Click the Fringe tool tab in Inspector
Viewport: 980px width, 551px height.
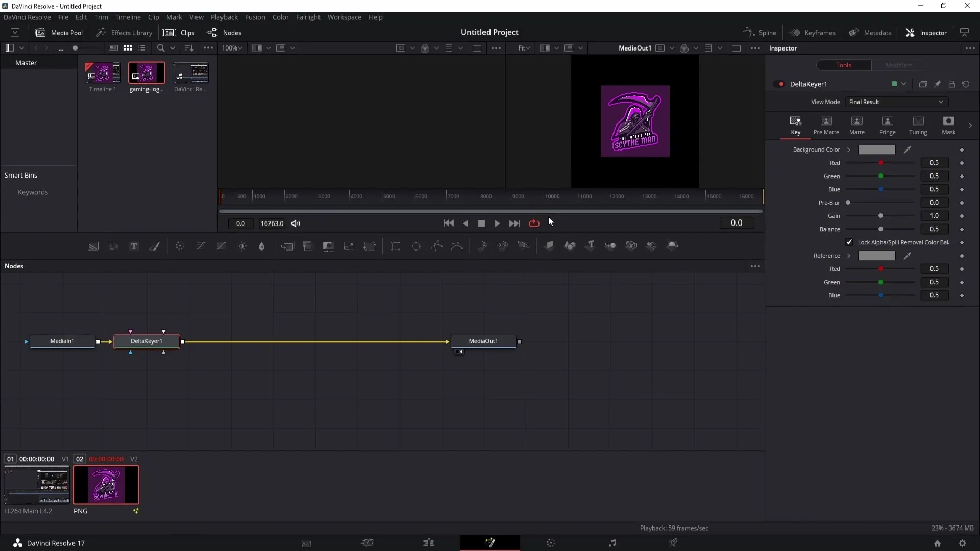click(x=887, y=125)
